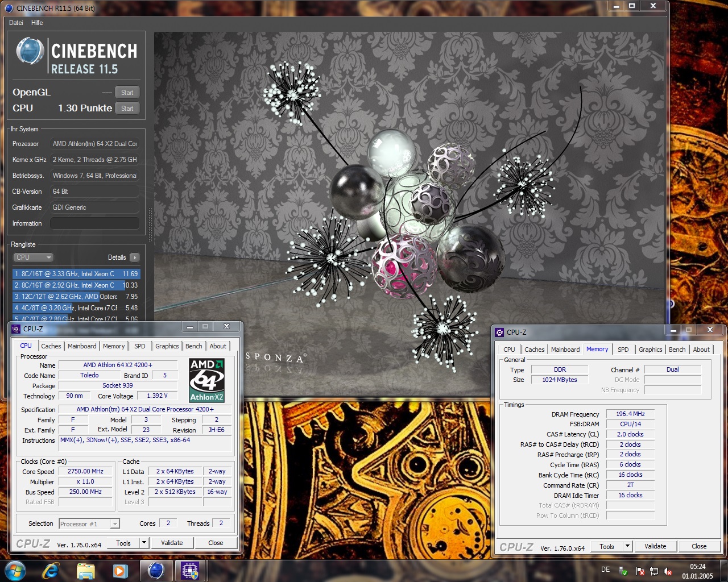
Task: Click Tools in the CPU-Z Memory window
Action: point(607,546)
